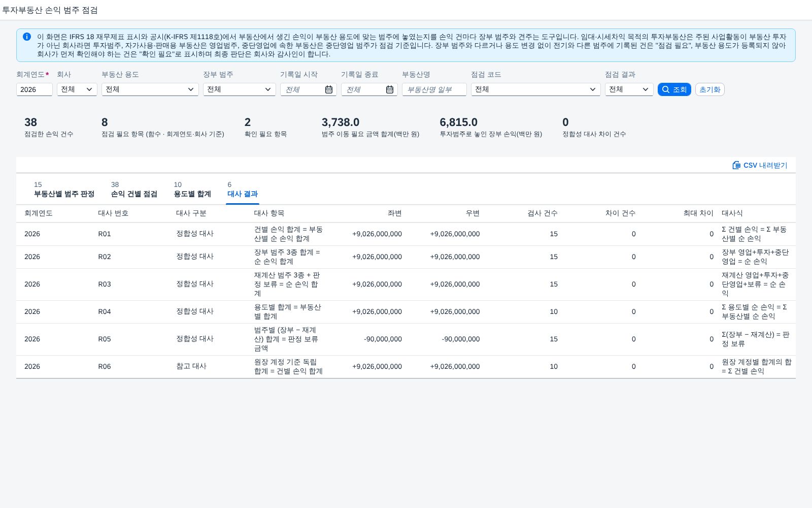The image size is (812, 508).
Task: Click the magnifier icon on 조회 button
Action: [666, 89]
